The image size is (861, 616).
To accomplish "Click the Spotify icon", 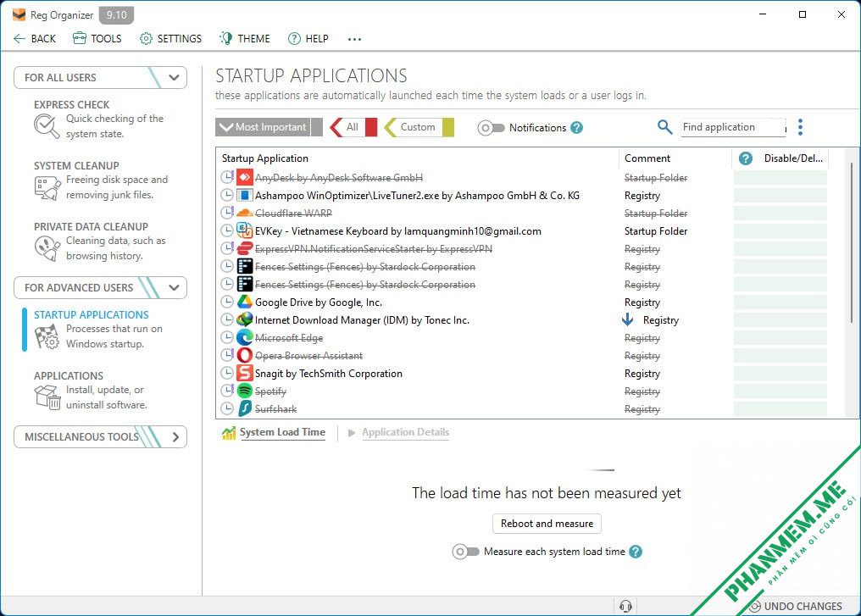I will [x=244, y=391].
